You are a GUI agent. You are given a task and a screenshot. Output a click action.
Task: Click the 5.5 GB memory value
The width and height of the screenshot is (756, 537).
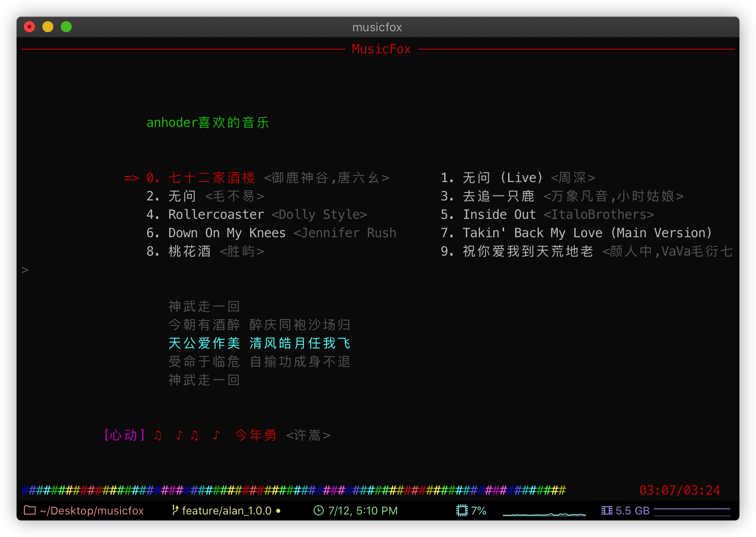coord(632,510)
